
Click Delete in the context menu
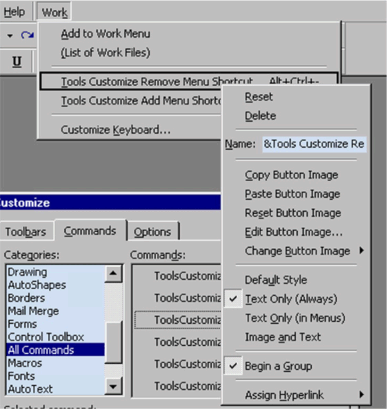click(260, 116)
